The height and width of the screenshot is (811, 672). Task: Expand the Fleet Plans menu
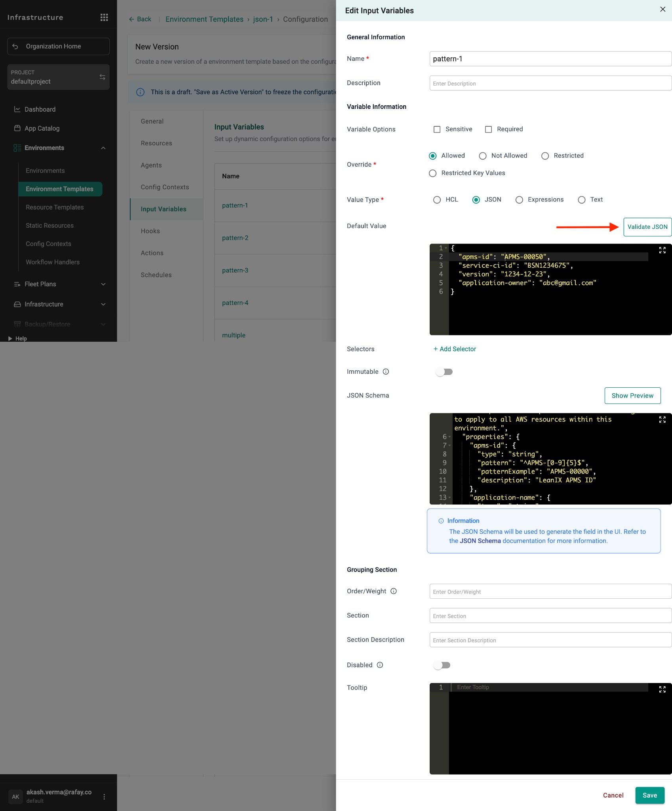pos(103,284)
